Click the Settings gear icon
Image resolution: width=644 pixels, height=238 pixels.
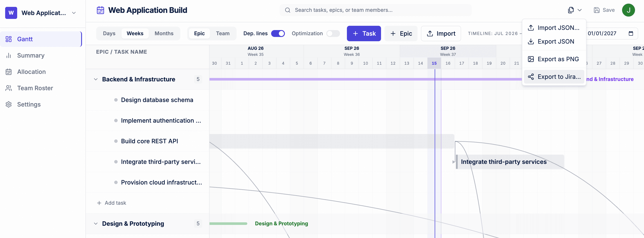click(9, 104)
